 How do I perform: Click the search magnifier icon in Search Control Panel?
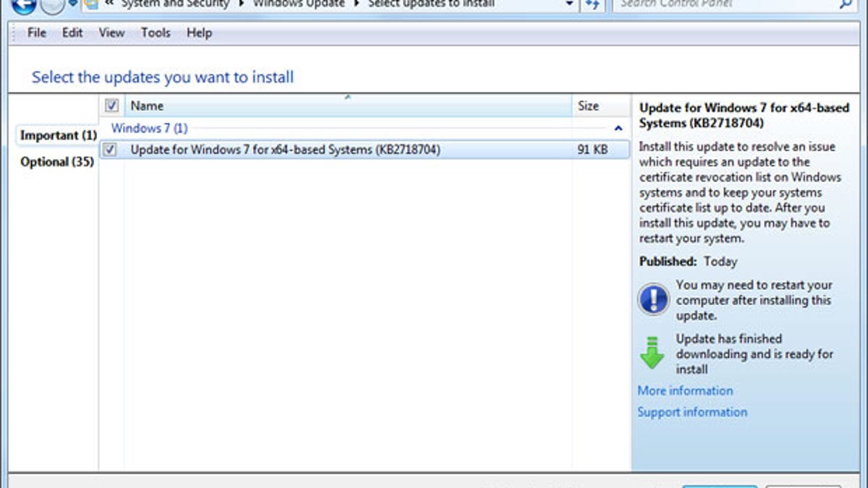846,4
